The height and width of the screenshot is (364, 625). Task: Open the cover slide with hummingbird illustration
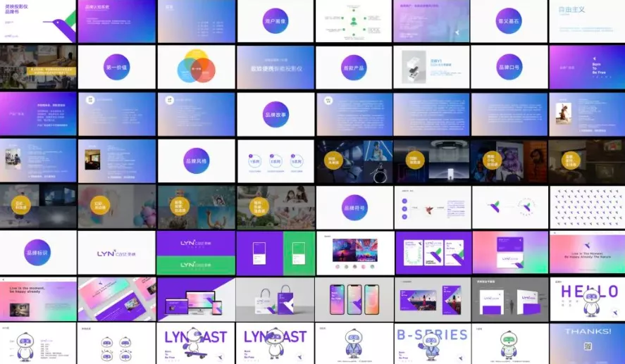coord(38,21)
